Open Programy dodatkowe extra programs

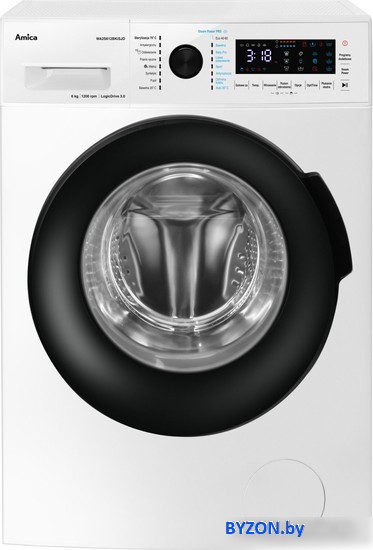(345, 57)
